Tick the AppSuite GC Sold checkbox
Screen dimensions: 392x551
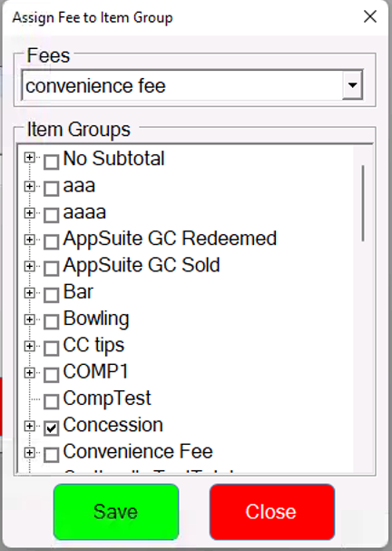tap(52, 269)
